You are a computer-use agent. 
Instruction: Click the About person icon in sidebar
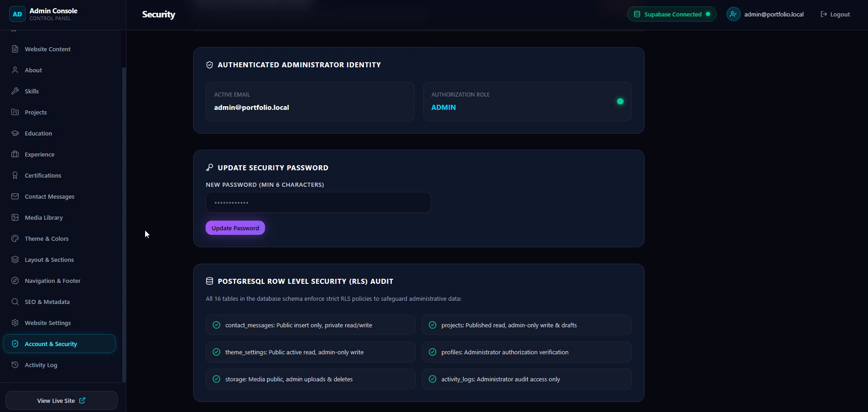pos(15,70)
